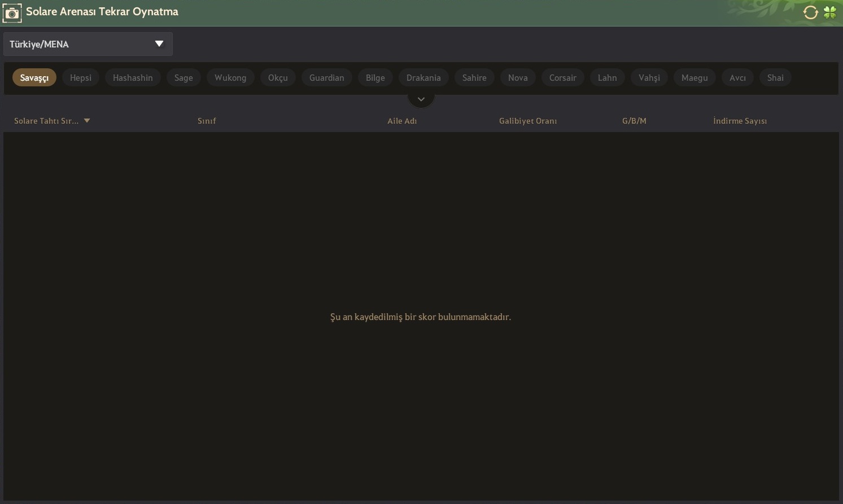
Task: Click the 'Şu an kaydedilmiş bir skor bulunmamaktadır' message
Action: (421, 317)
